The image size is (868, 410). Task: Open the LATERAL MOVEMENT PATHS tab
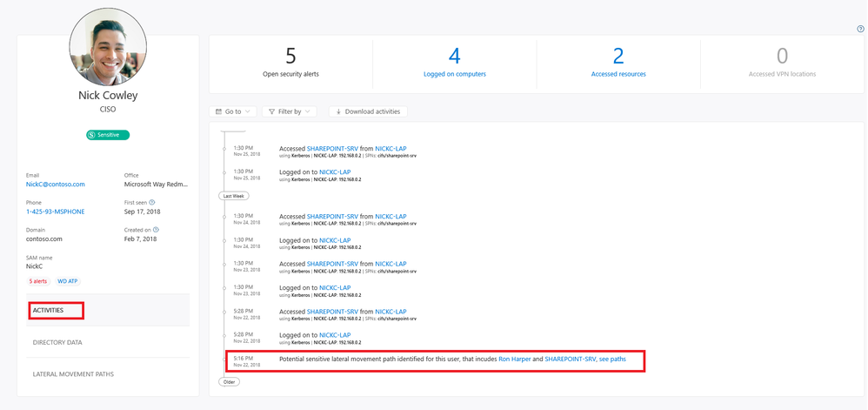pos(73,374)
